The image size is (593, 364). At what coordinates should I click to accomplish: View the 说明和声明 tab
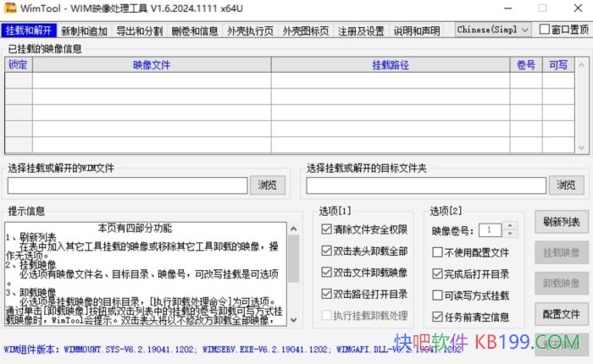417,31
